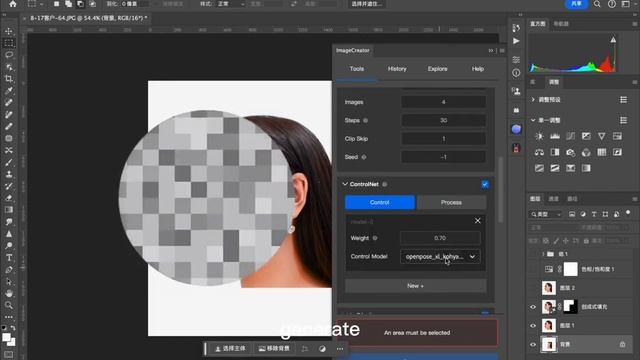The height and width of the screenshot is (360, 640).
Task: Click the New + button
Action: coord(416,286)
